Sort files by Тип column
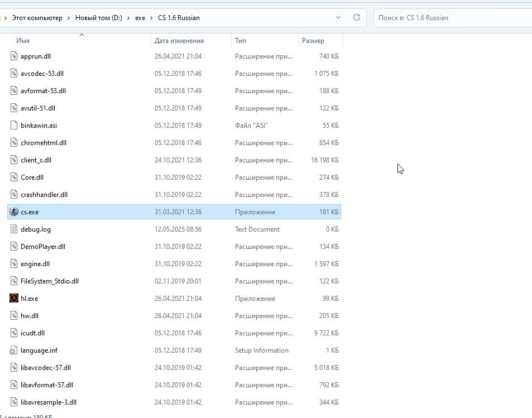Image resolution: width=532 pixels, height=418 pixels. coord(241,41)
